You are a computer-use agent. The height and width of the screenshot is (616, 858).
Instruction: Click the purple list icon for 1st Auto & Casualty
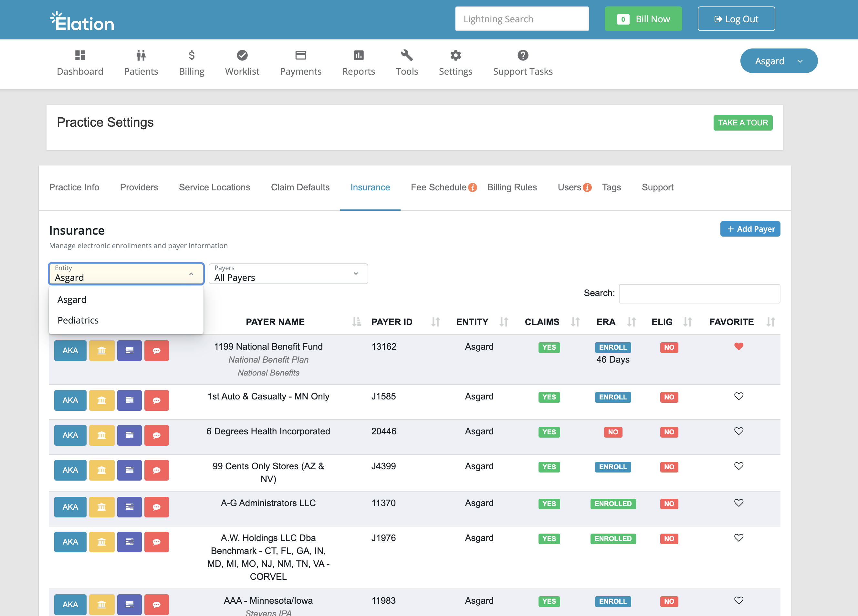(130, 400)
